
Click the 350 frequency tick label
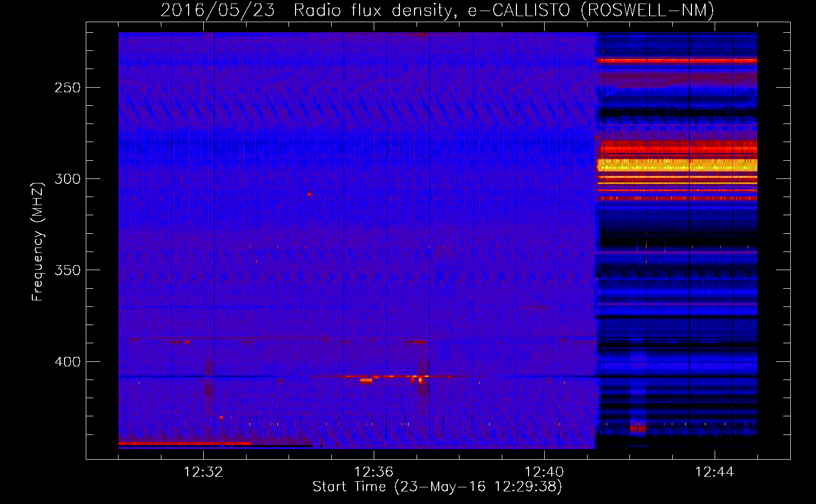(x=68, y=270)
